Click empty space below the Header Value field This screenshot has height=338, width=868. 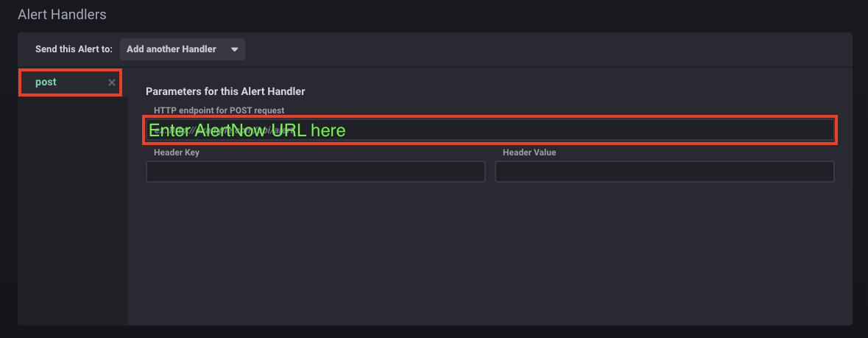click(x=664, y=243)
